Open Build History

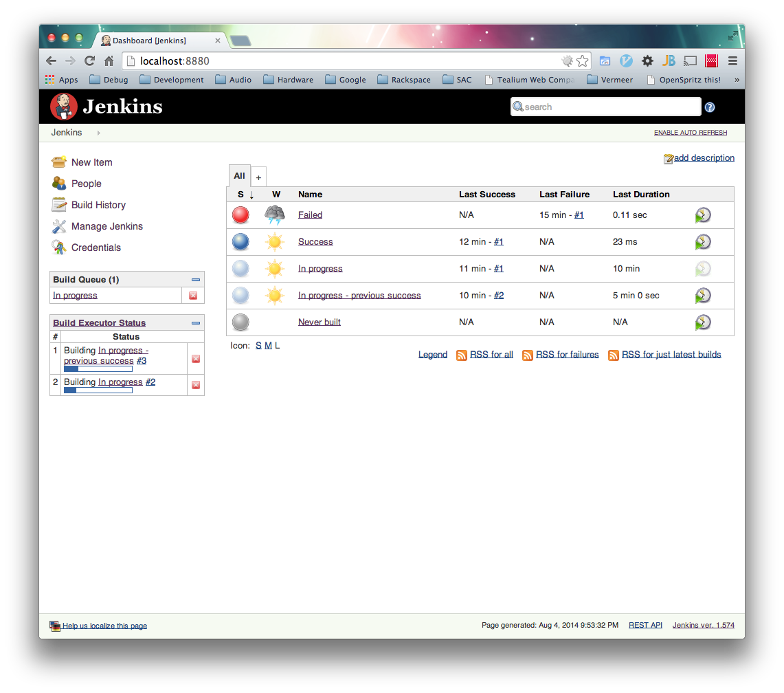point(98,205)
